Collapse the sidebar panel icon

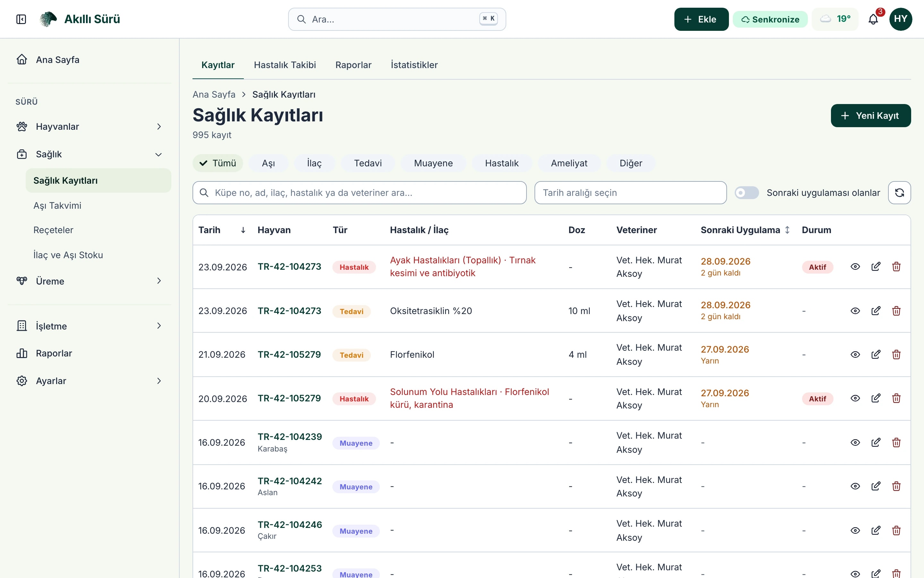(x=21, y=19)
